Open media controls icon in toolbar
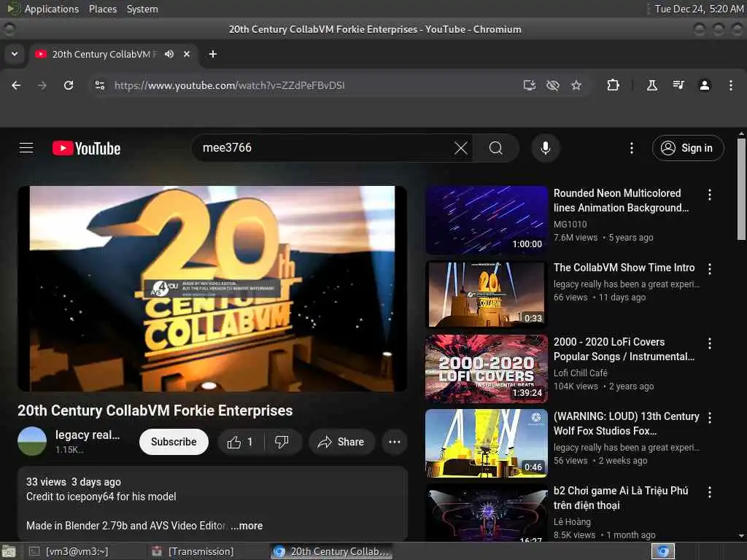747x560 pixels. coord(678,85)
